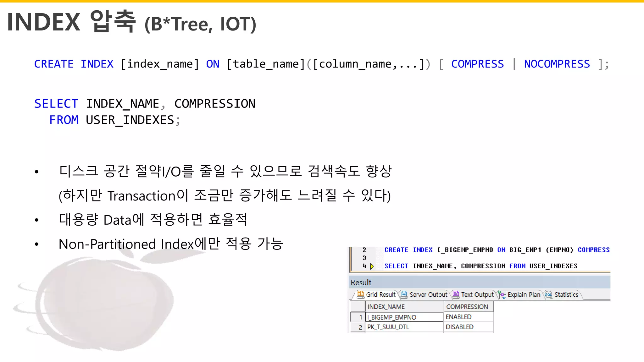The width and height of the screenshot is (644, 362).
Task: Open the Text Output tab
Action: point(473,295)
